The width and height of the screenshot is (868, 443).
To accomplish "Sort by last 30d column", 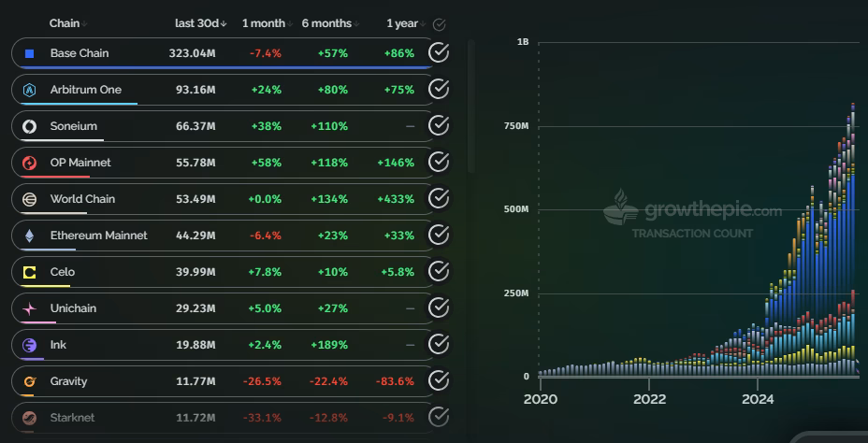I will tap(201, 23).
